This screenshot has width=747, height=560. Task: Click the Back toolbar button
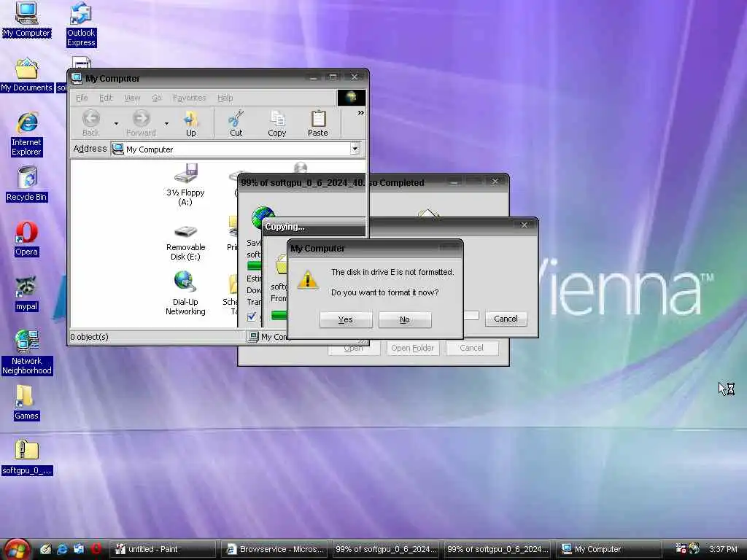click(x=90, y=122)
